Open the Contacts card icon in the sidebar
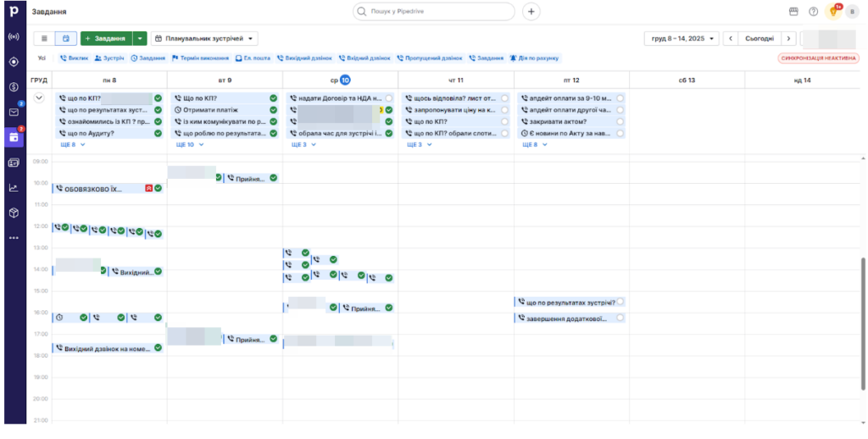 (14, 163)
